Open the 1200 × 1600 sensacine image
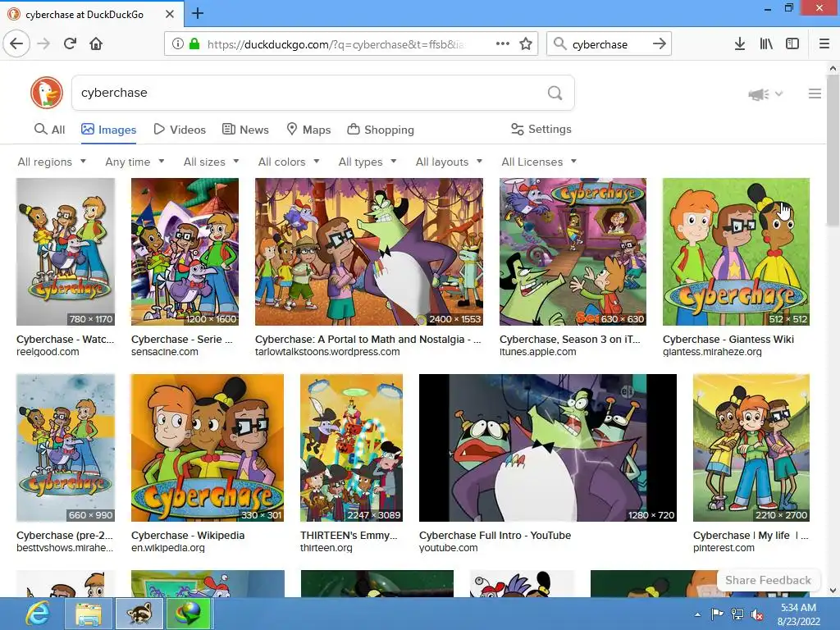 pyautogui.click(x=185, y=252)
